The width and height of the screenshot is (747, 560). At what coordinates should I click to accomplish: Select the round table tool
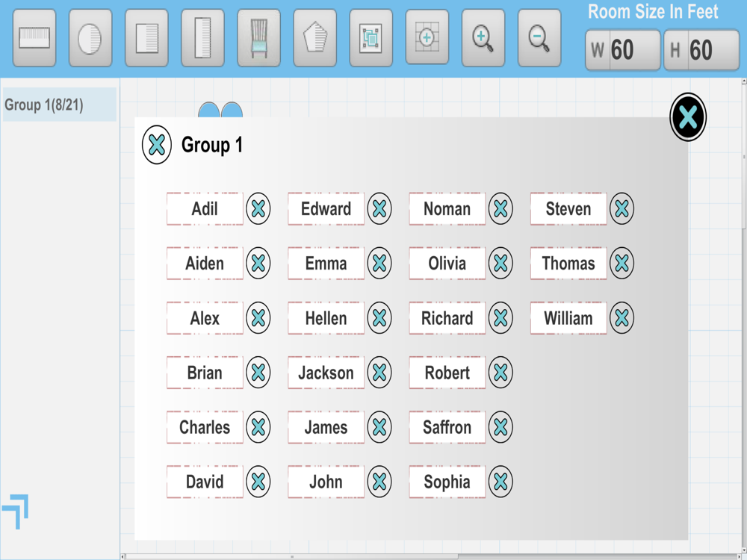click(90, 37)
